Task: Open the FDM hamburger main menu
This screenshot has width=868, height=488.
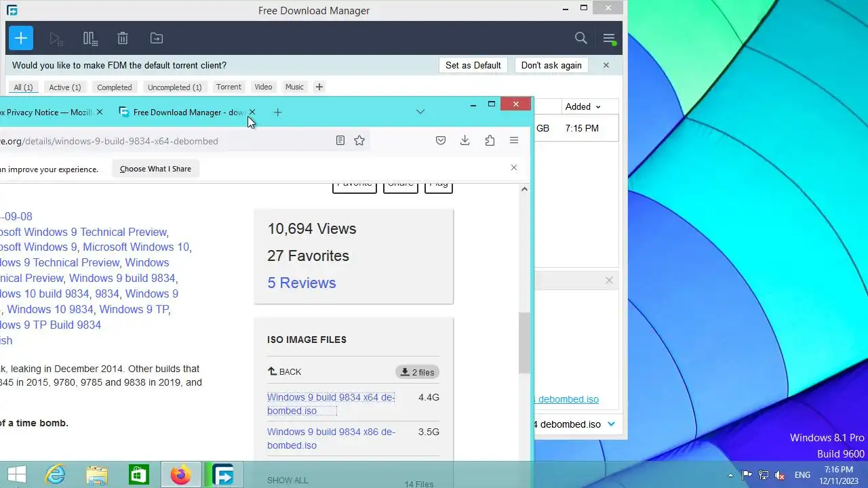Action: (609, 39)
